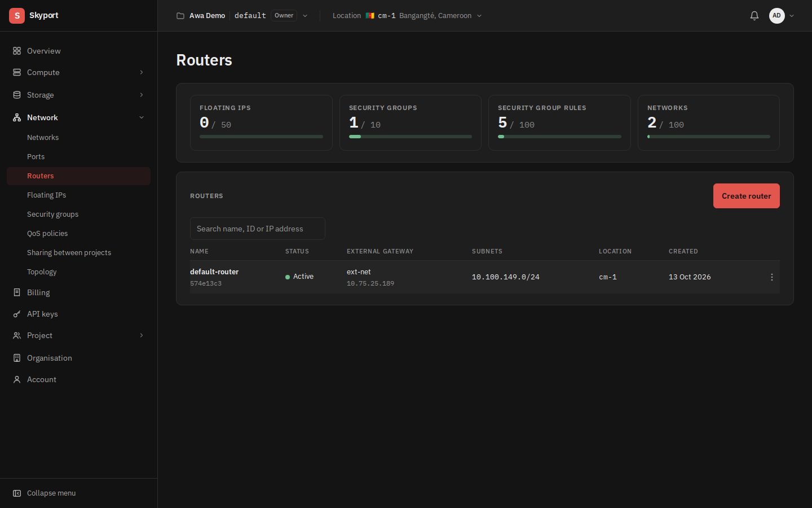Image resolution: width=812 pixels, height=508 pixels.
Task: Click the Overview grid icon
Action: pyautogui.click(x=17, y=51)
